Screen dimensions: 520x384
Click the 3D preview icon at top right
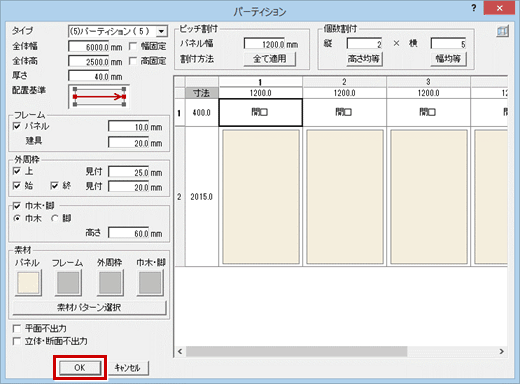point(502,31)
